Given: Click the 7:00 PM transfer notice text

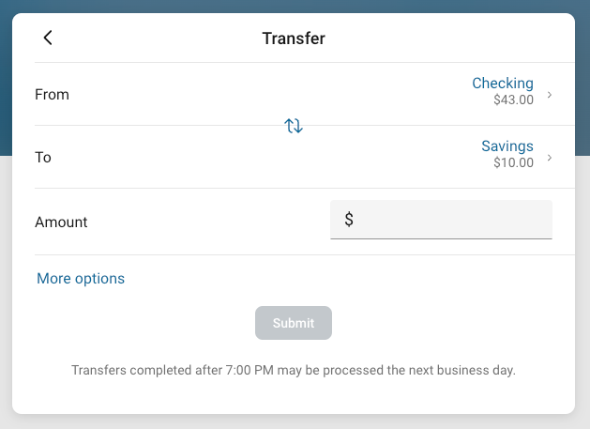Looking at the screenshot, I should coord(293,370).
